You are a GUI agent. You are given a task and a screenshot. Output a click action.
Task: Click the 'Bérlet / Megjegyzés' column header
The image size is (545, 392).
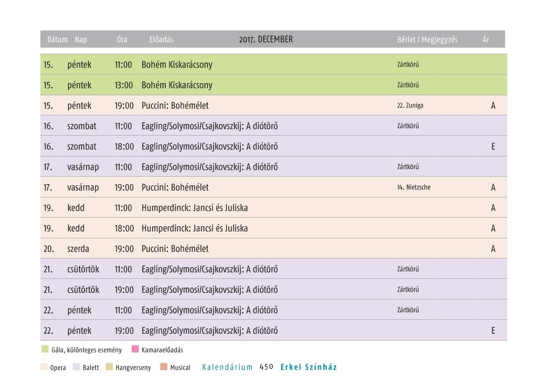pyautogui.click(x=428, y=40)
